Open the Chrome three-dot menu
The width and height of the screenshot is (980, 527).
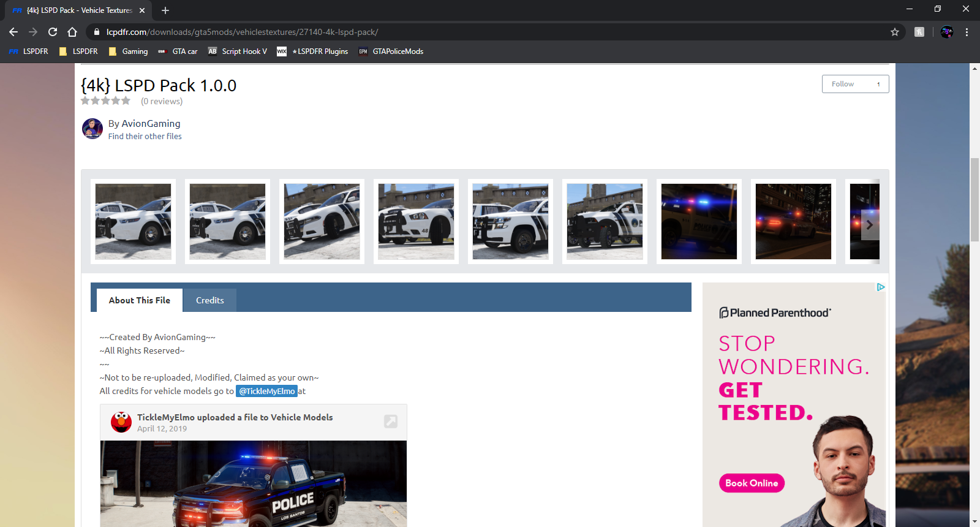pos(967,32)
